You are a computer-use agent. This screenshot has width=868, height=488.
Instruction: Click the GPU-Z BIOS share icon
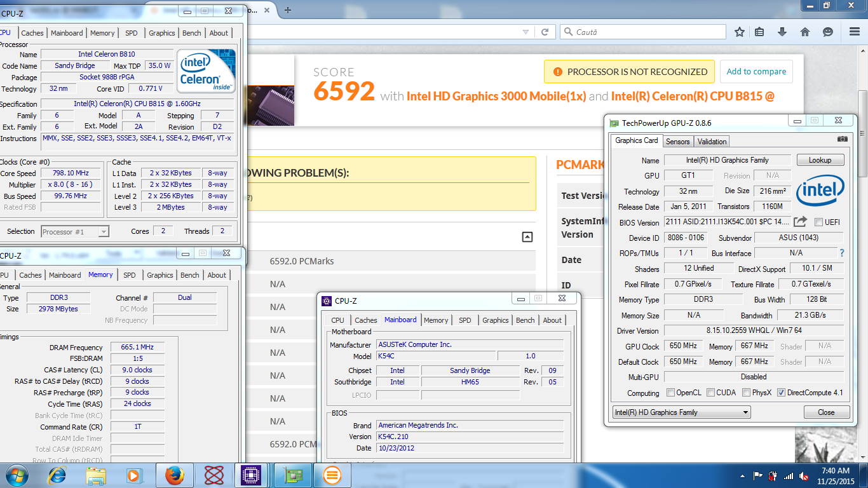click(x=801, y=221)
